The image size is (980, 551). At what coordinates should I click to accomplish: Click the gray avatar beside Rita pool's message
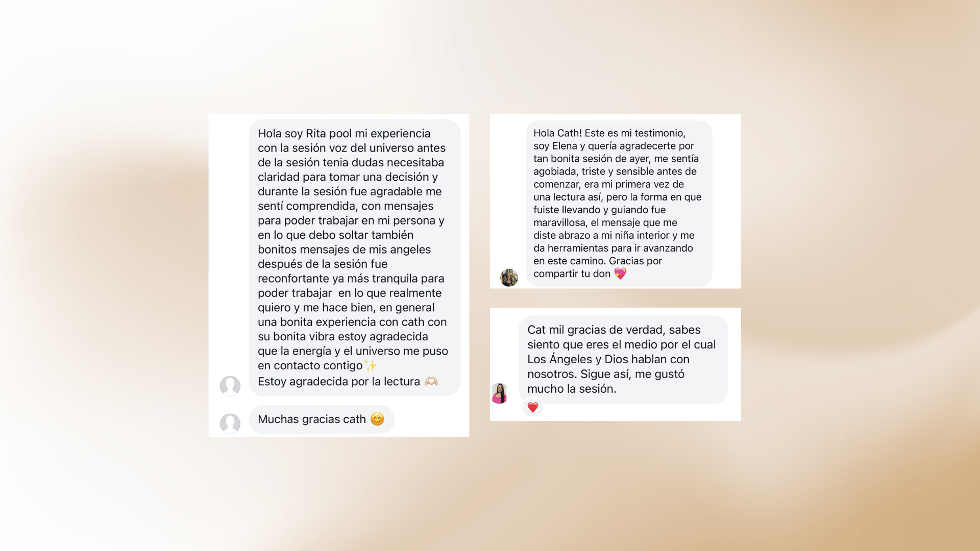[x=230, y=386]
